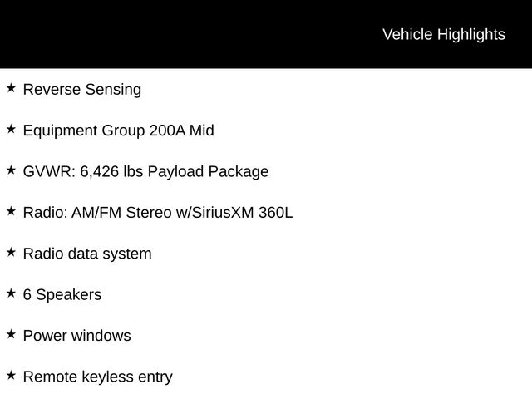This screenshot has height=399, width=532.
Task: Open the GVWR: 6,426 lbs Payload Package item
Action: click(x=145, y=172)
